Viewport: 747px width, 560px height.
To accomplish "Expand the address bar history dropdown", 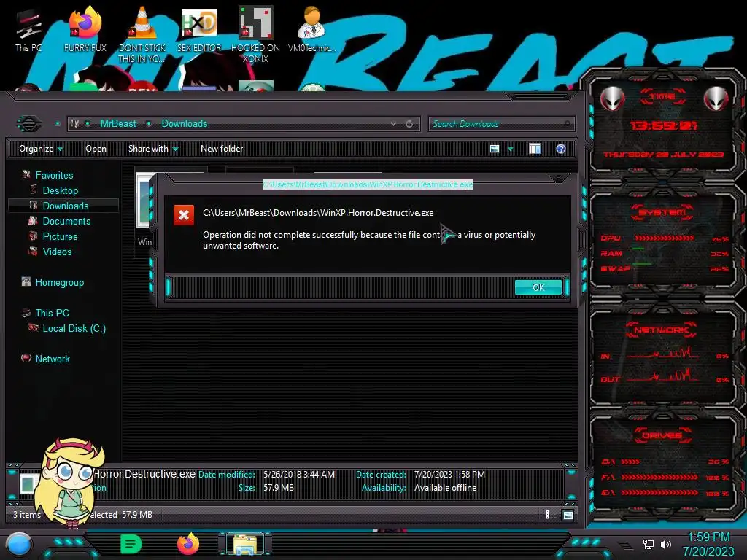I will pyautogui.click(x=393, y=124).
